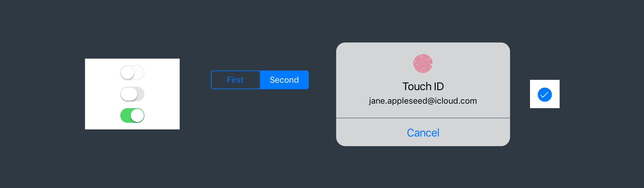Click the Touch ID dialog title

point(423,86)
